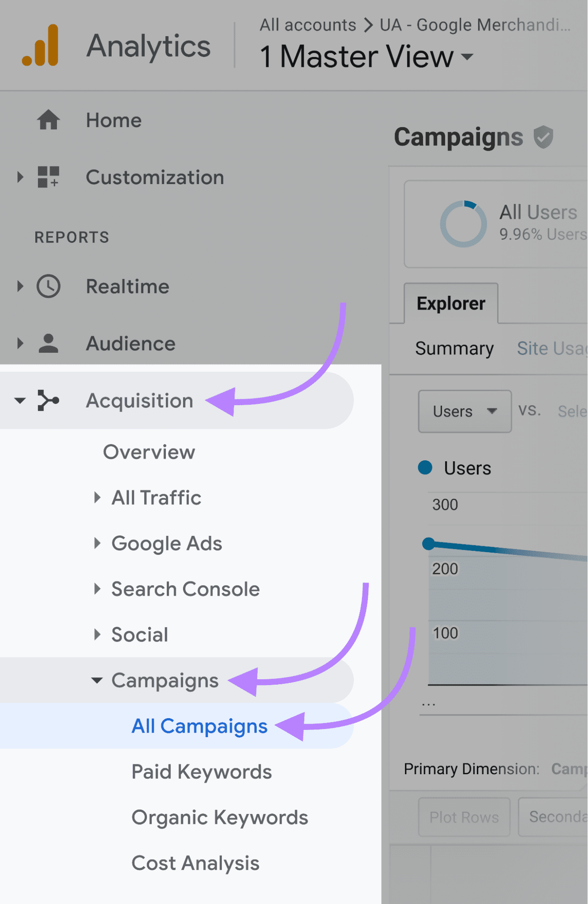Open the Home icon in sidebar
The width and height of the screenshot is (588, 904).
pos(48,120)
